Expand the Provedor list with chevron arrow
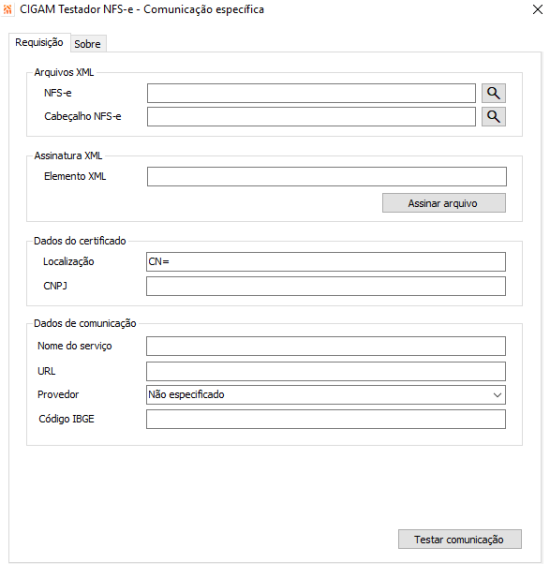 (x=497, y=395)
